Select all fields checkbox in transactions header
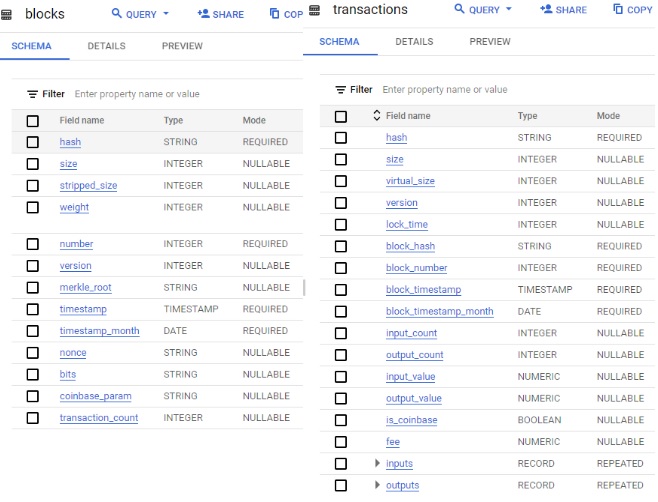 coord(341,116)
